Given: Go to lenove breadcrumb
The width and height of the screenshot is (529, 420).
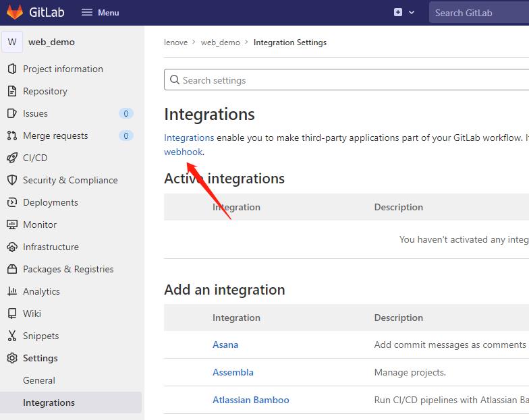Looking at the screenshot, I should click(175, 42).
